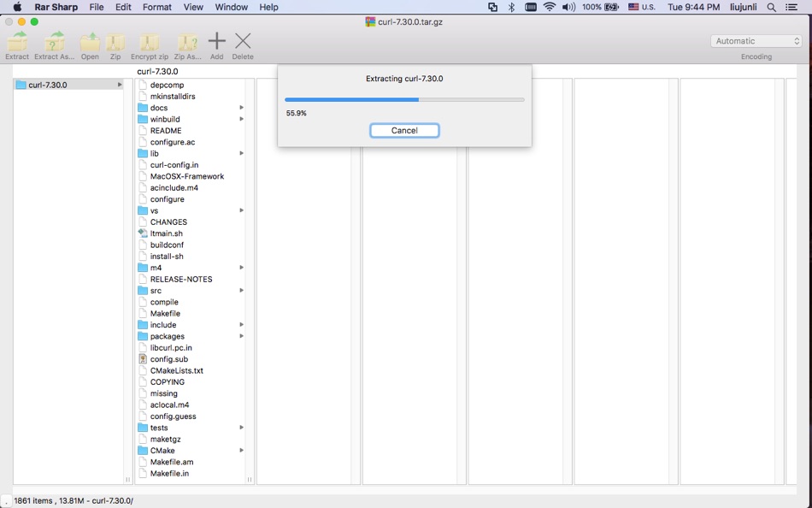This screenshot has width=812, height=508.
Task: Expand the winbuild folder arrow
Action: tap(241, 119)
